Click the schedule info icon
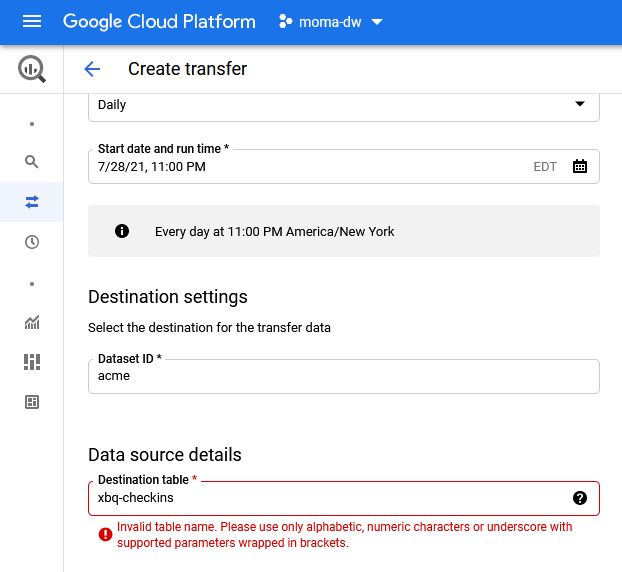This screenshot has height=572, width=622. 122,232
